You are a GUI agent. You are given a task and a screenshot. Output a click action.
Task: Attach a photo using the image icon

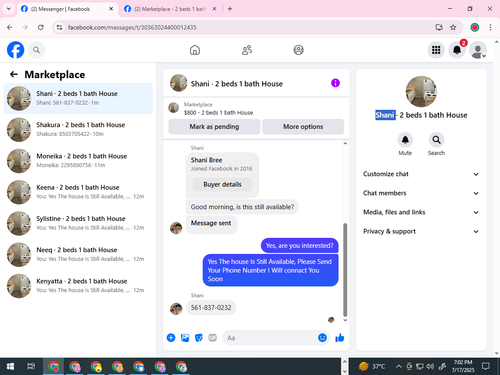point(185,338)
